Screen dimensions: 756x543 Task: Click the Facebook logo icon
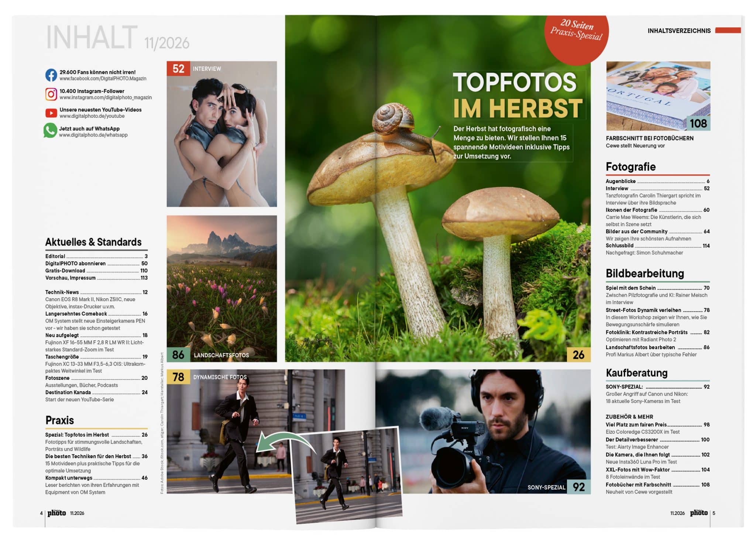tap(51, 75)
